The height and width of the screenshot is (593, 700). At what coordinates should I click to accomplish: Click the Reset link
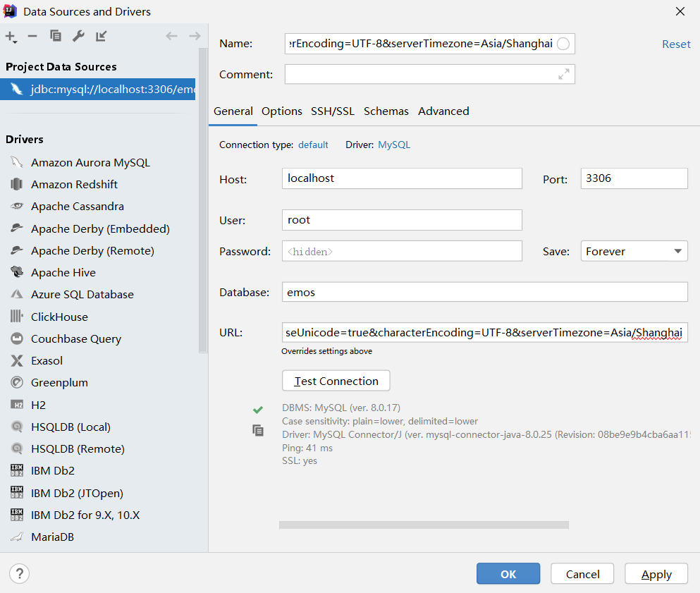(676, 44)
